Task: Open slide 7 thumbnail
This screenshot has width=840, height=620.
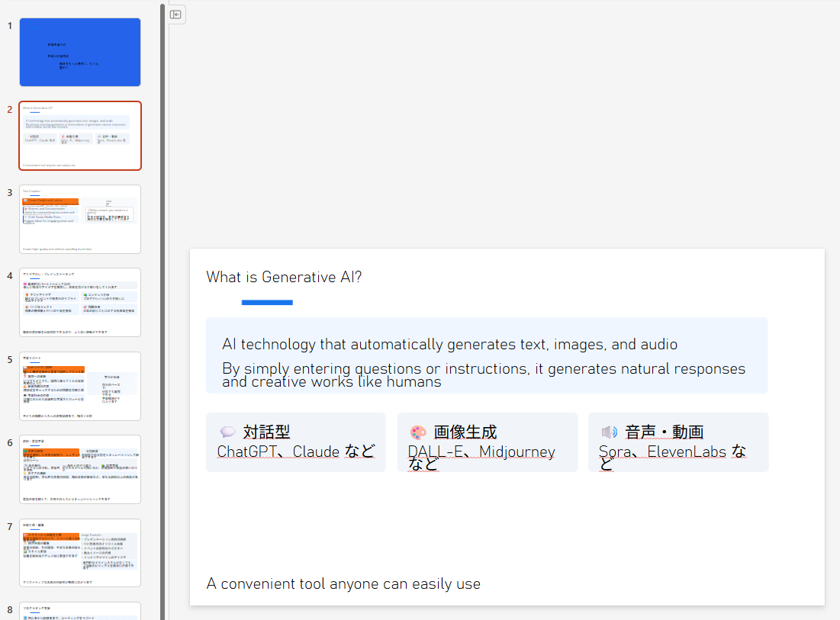Action: pos(80,553)
